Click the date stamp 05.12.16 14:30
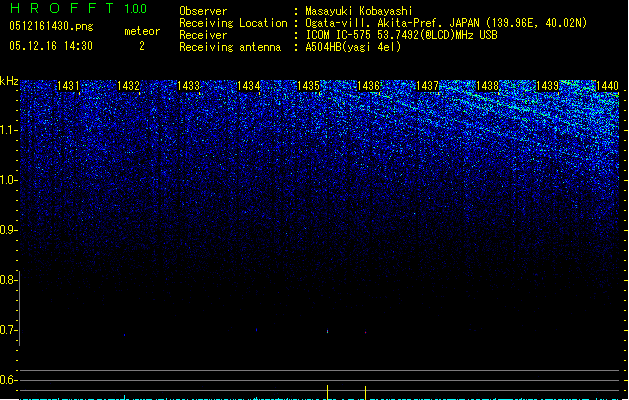629x400 pixels. click(x=51, y=46)
